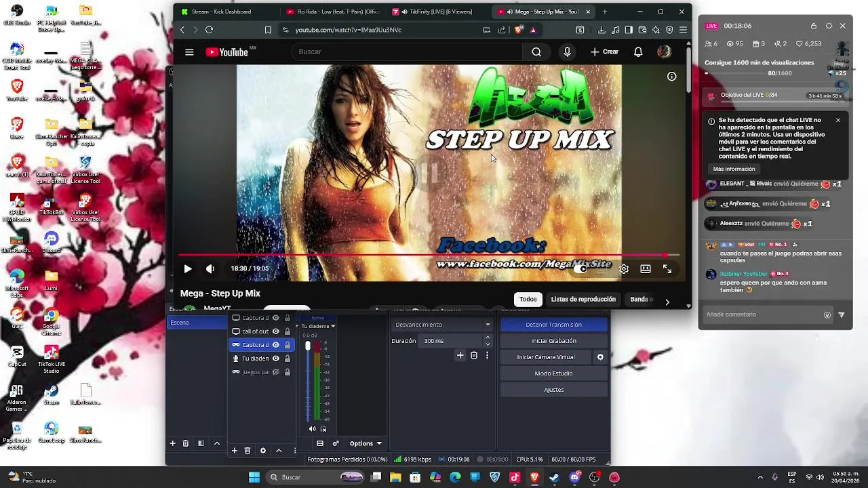Select 'Listas de reproducción' chip

pyautogui.click(x=583, y=299)
